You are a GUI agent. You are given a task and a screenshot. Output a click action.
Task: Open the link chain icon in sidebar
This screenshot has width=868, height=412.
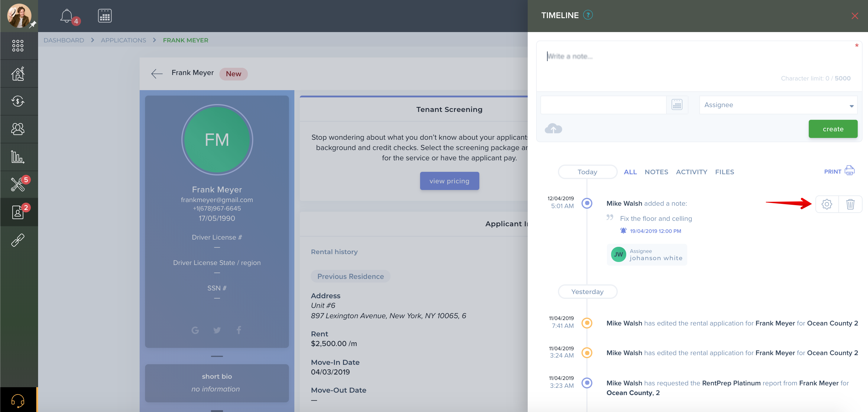18,240
